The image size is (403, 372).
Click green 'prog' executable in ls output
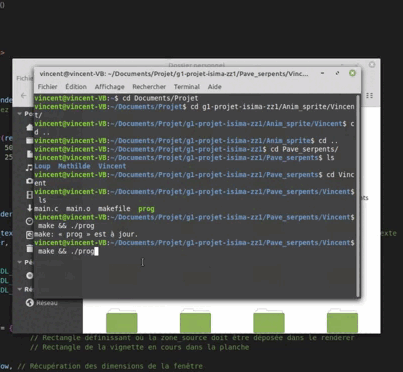pyautogui.click(x=146, y=209)
